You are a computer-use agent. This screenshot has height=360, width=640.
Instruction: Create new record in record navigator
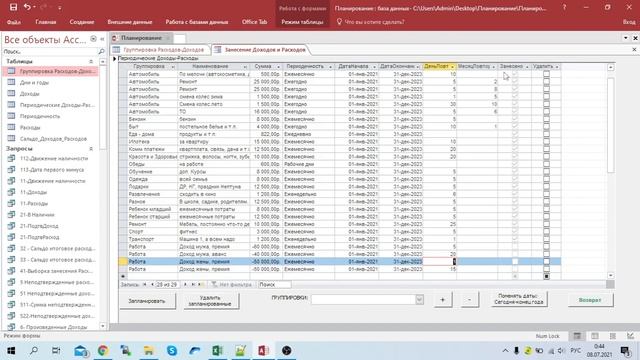(x=201, y=284)
